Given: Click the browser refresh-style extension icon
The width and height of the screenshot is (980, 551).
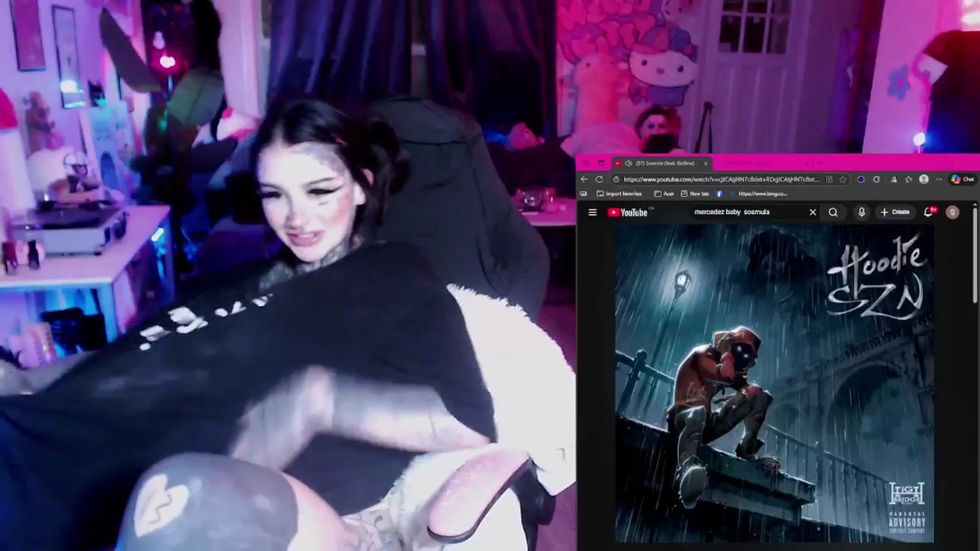Looking at the screenshot, I should 876,180.
